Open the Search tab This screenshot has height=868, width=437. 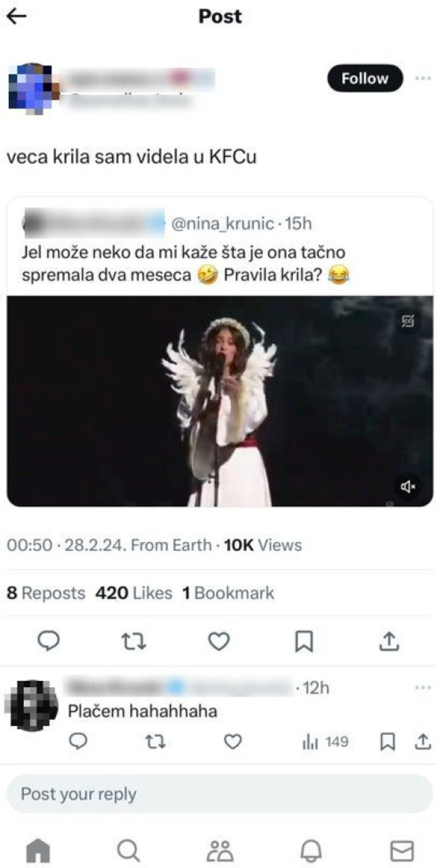point(129,851)
